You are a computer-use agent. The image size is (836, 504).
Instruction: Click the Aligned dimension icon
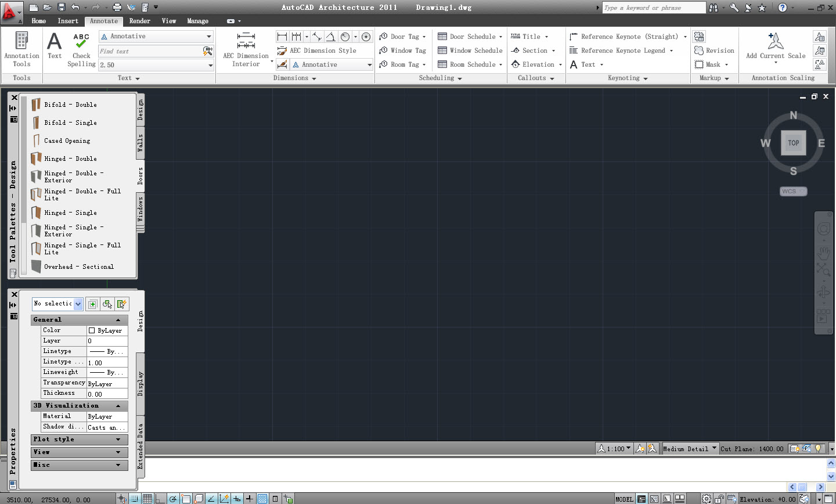[316, 37]
